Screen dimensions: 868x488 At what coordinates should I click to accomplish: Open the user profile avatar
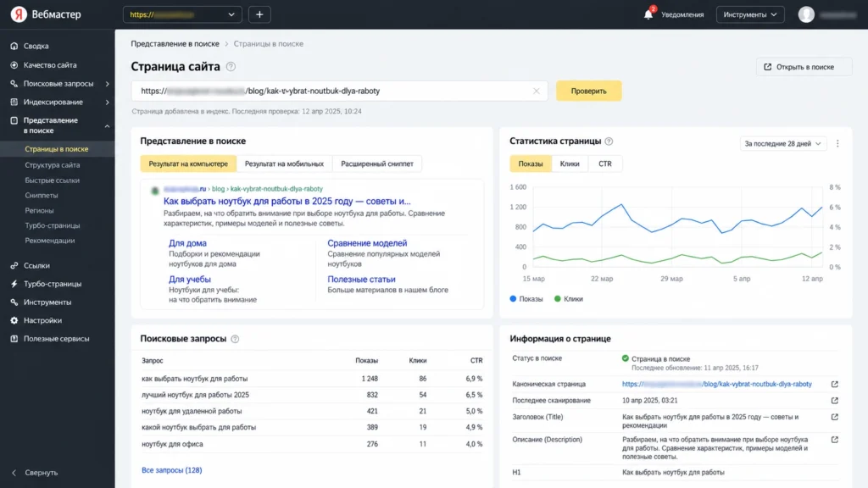[x=806, y=14]
